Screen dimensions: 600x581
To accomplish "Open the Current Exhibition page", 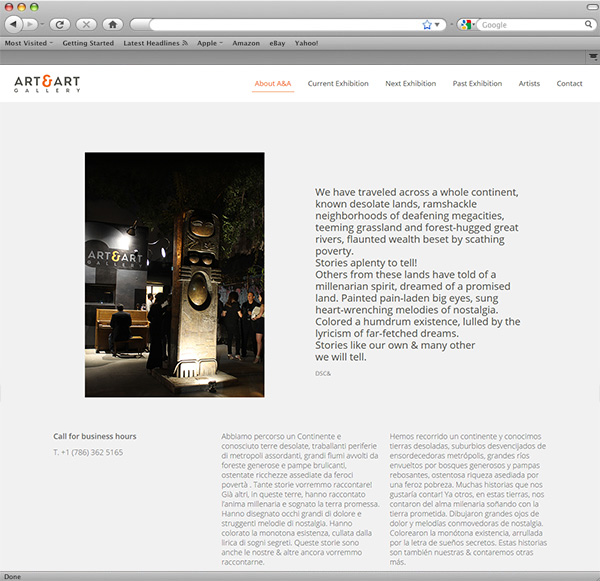I will (338, 84).
